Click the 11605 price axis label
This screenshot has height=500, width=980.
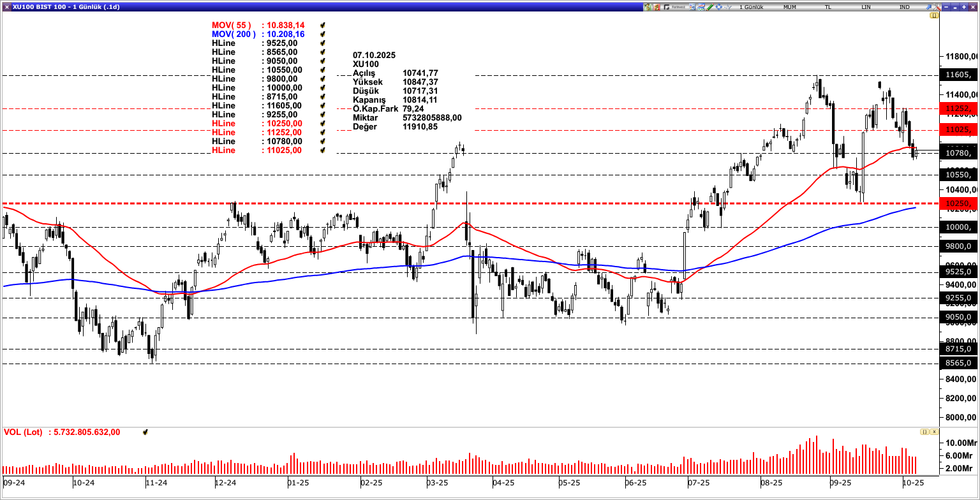point(959,75)
